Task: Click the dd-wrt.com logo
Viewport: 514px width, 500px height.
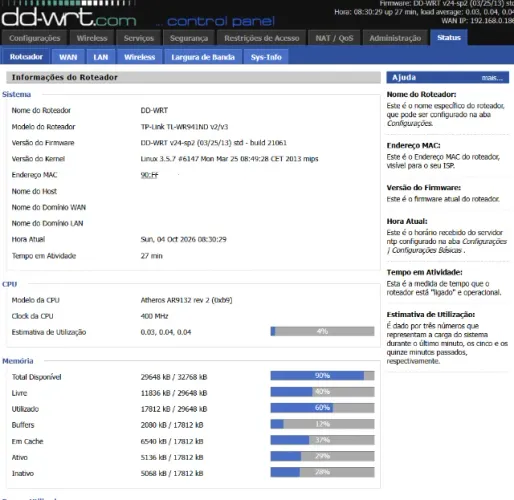Action: pyautogui.click(x=69, y=17)
